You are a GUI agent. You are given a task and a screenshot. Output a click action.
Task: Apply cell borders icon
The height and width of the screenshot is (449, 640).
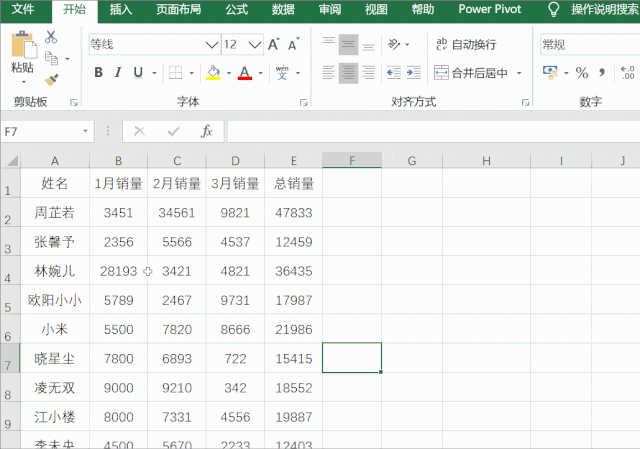176,73
